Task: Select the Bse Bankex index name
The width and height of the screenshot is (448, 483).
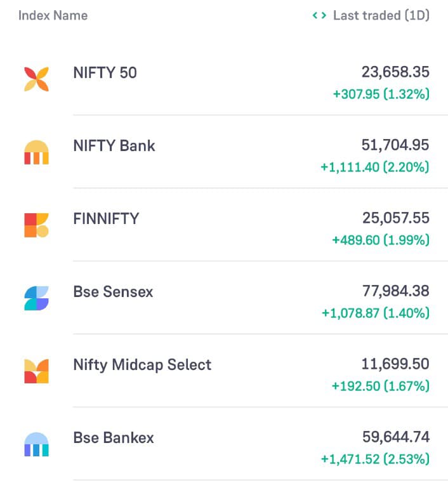Action: click(x=114, y=438)
